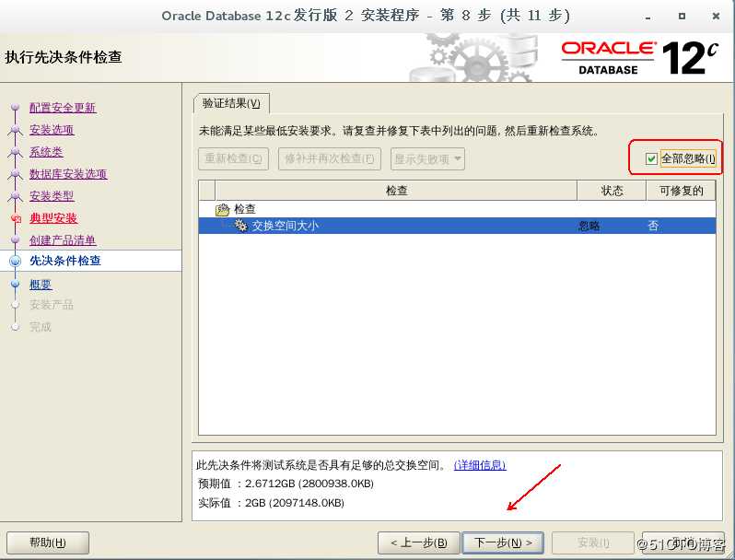735x560 pixels.
Task: Select the 检查 root tree node
Action: click(245, 209)
